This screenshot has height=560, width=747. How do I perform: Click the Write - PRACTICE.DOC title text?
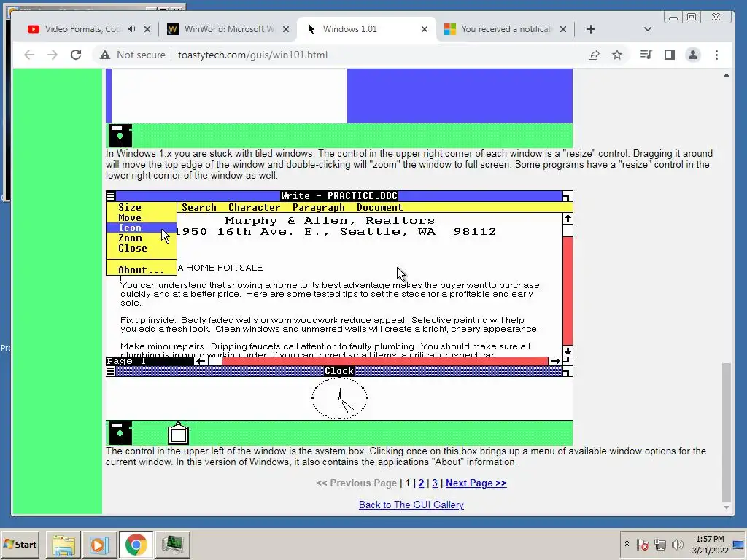338,195
